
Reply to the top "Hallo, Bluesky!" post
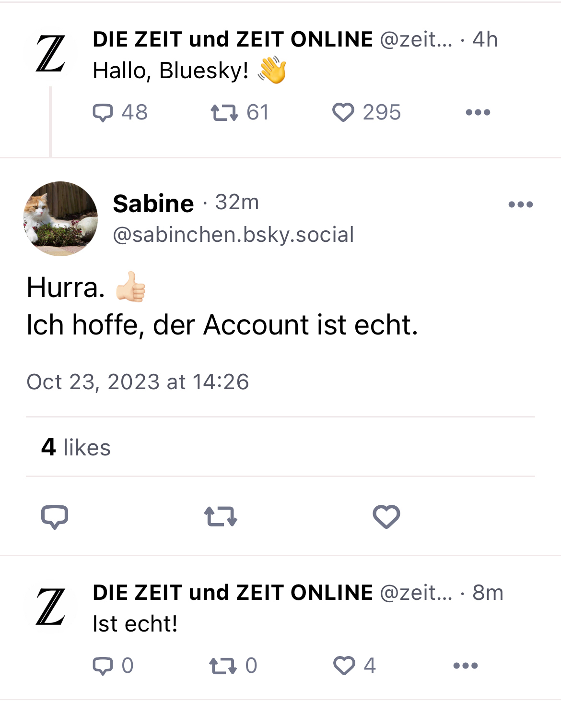pos(103,113)
